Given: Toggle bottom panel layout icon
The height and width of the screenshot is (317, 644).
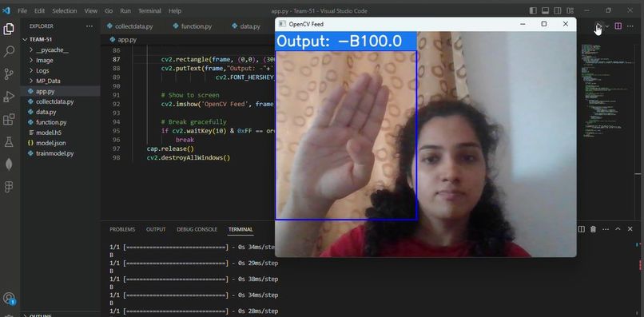Looking at the screenshot, I should (546, 10).
